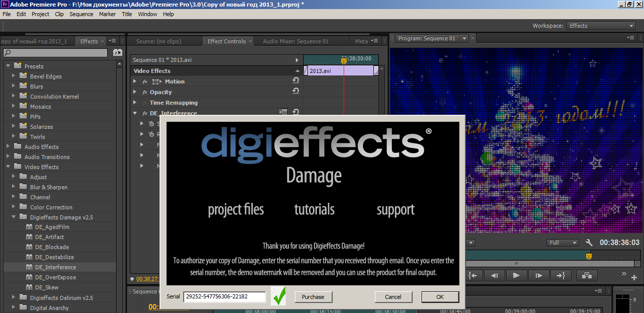
Task: Expand the Bevel Edges presets folder
Action: click(x=14, y=76)
